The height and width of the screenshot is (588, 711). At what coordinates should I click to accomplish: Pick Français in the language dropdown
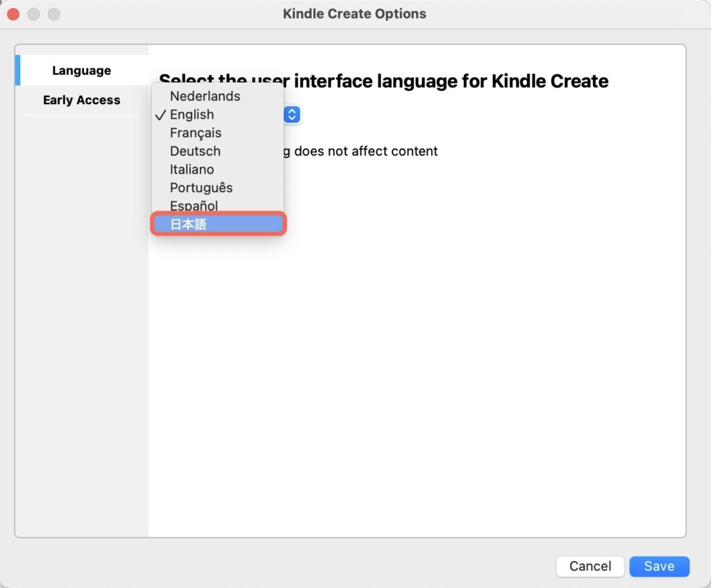click(195, 133)
